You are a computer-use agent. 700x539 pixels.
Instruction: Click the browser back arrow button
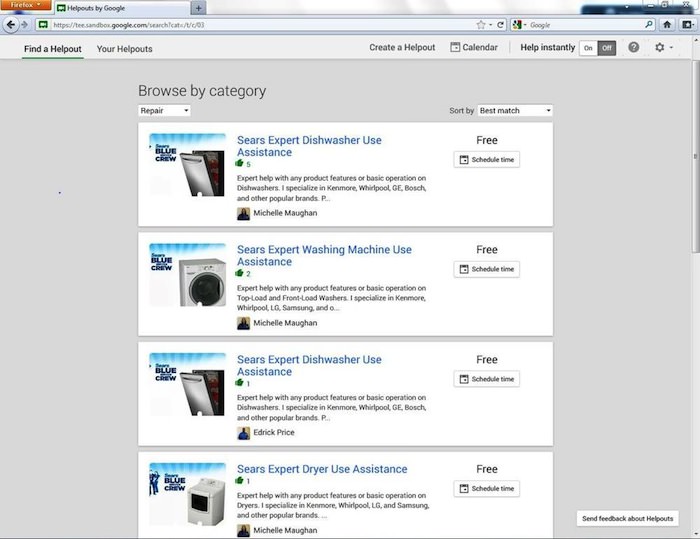pyautogui.click(x=13, y=24)
